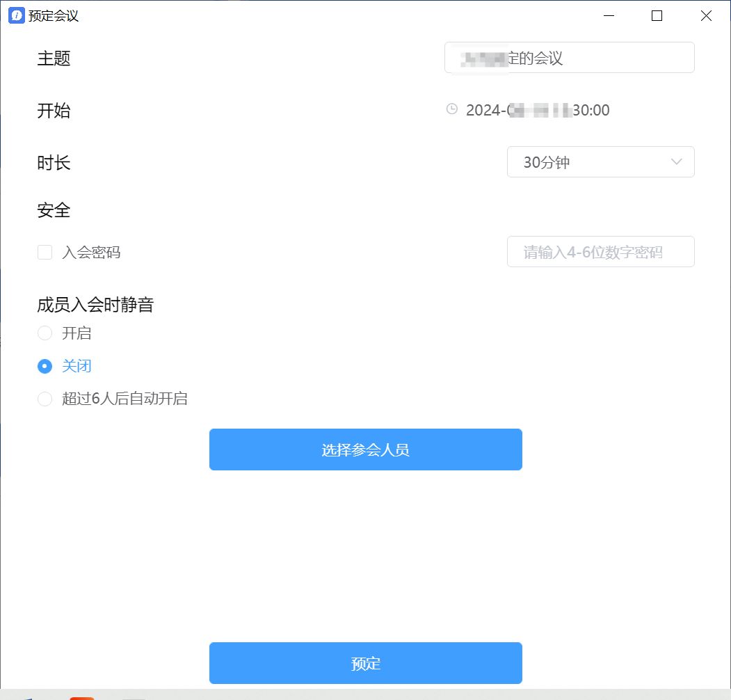Focus the 4-6 digit password input
The height and width of the screenshot is (700, 731).
pos(600,252)
